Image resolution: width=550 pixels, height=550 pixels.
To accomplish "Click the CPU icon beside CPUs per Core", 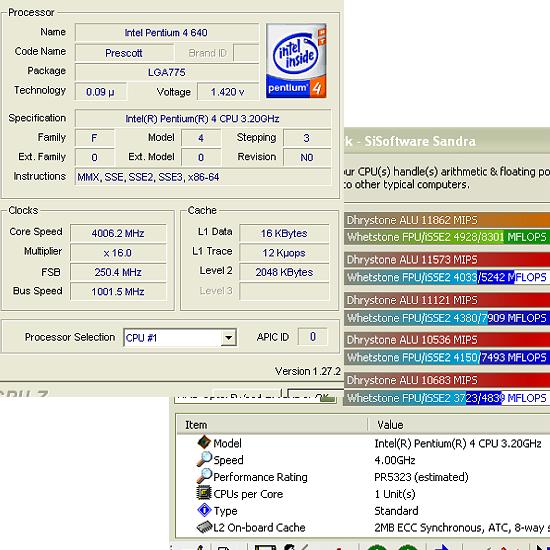I will click(204, 493).
